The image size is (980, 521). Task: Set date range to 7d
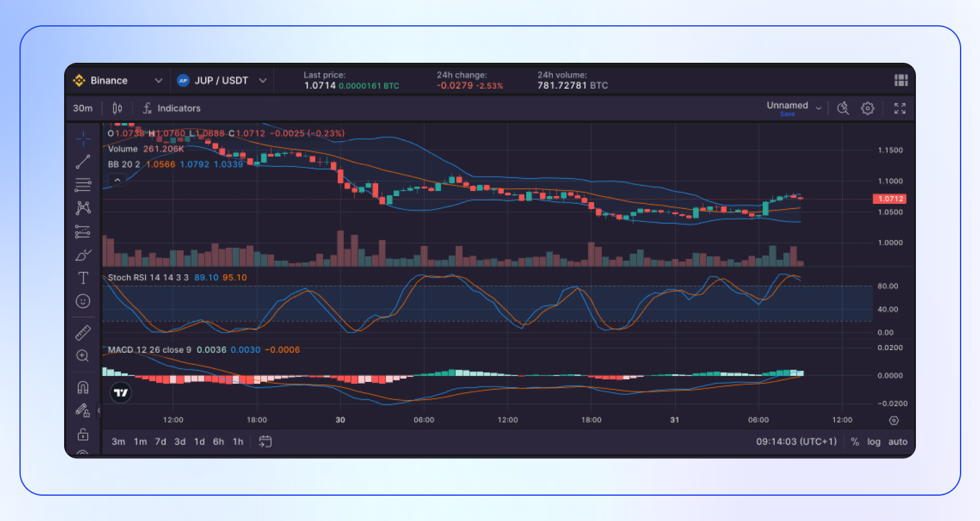(161, 441)
